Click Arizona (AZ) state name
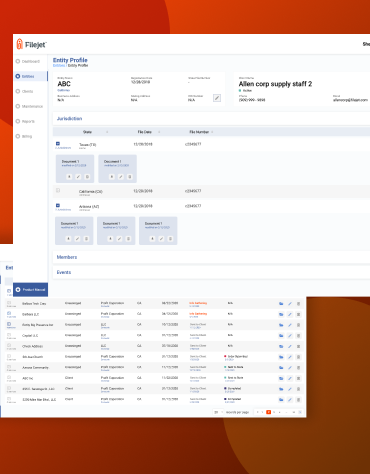Screen dimensions: 370x474 [x=89, y=207]
